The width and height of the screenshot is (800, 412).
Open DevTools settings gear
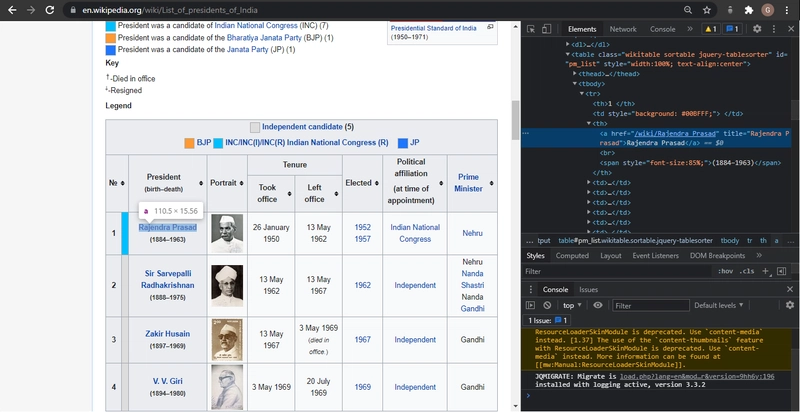pyautogui.click(x=757, y=29)
